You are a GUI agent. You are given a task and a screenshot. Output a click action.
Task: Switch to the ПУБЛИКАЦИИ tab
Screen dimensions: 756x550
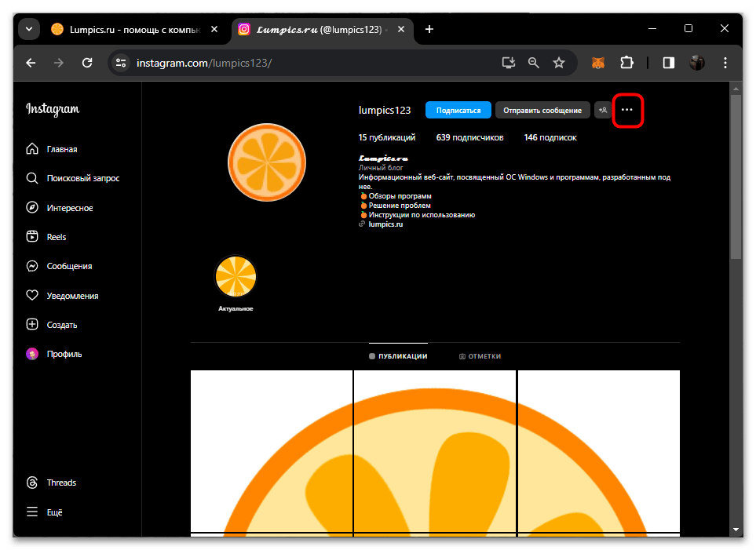(398, 356)
